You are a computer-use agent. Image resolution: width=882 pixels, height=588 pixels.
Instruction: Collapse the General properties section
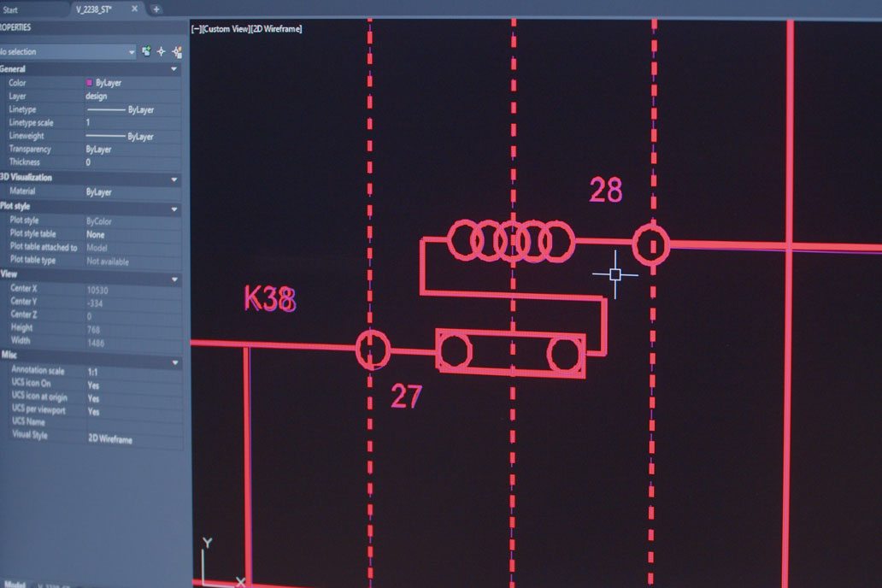[175, 68]
